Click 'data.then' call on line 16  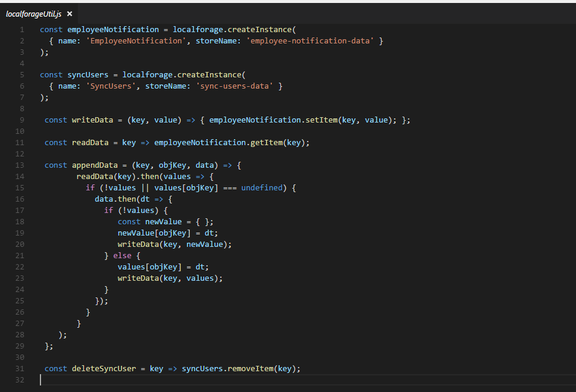pos(115,199)
